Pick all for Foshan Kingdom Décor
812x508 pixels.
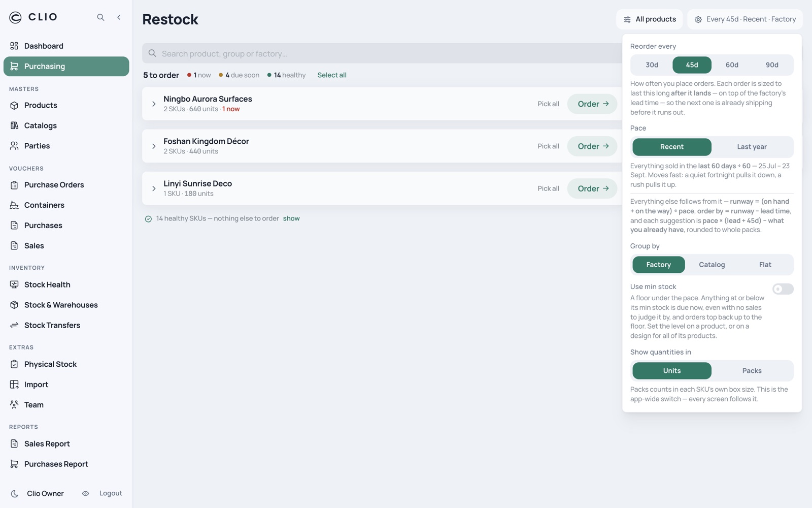[x=548, y=146]
